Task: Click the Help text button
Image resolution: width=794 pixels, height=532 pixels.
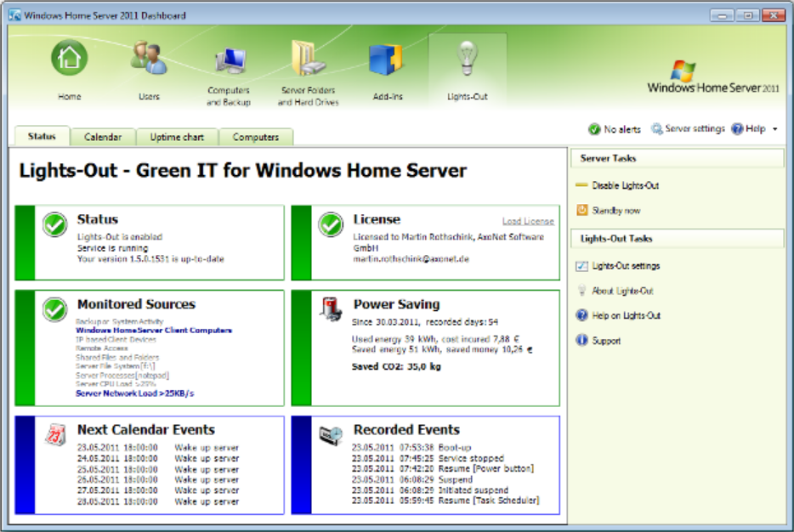Action: (x=756, y=128)
